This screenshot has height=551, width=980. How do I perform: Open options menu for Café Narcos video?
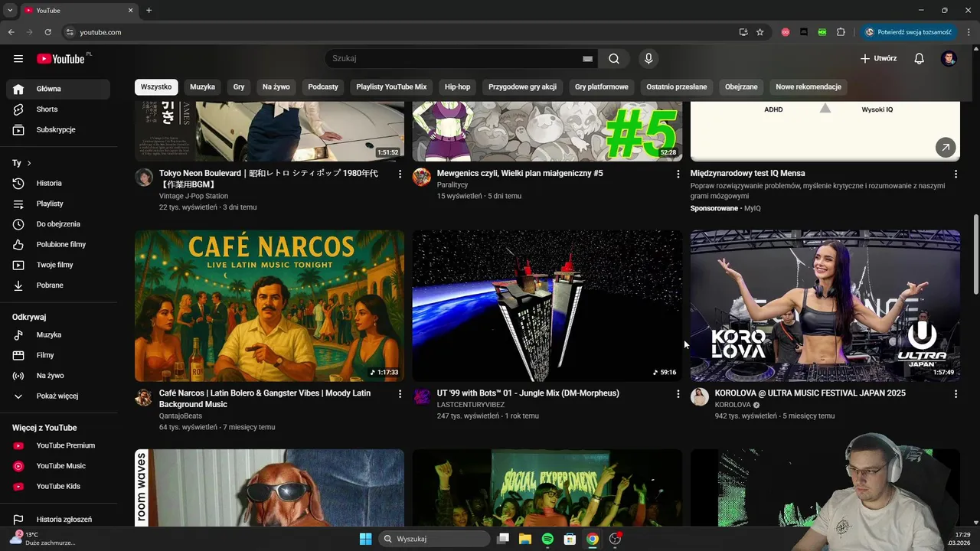(x=400, y=394)
